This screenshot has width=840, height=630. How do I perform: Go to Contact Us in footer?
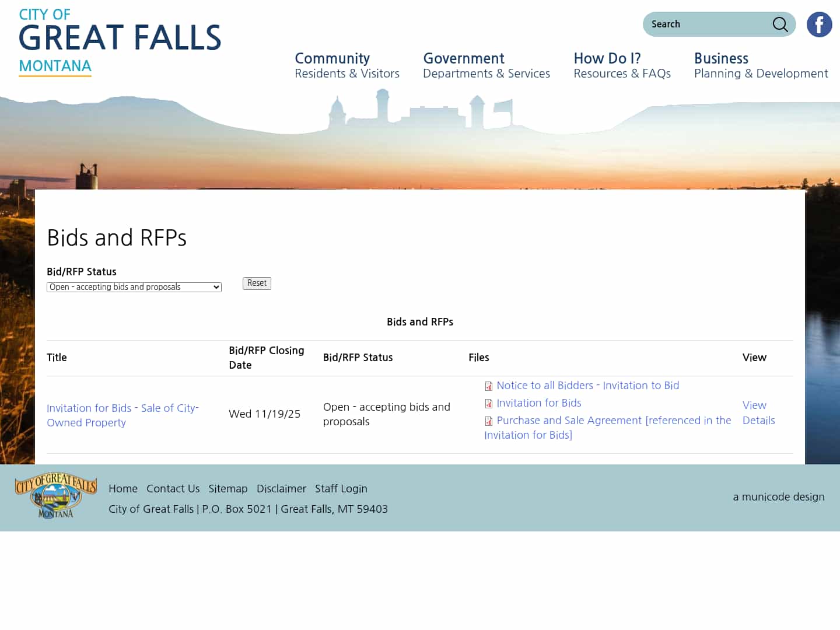(173, 489)
